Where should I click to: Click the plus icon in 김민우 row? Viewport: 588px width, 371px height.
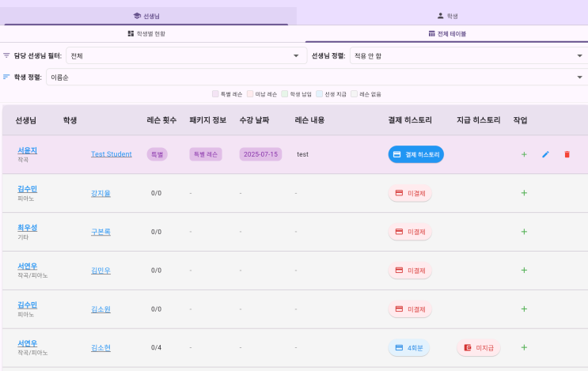[x=524, y=271]
